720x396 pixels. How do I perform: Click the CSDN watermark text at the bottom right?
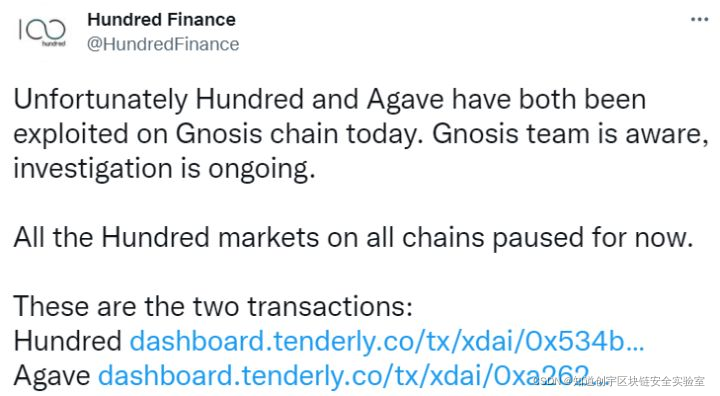619,381
